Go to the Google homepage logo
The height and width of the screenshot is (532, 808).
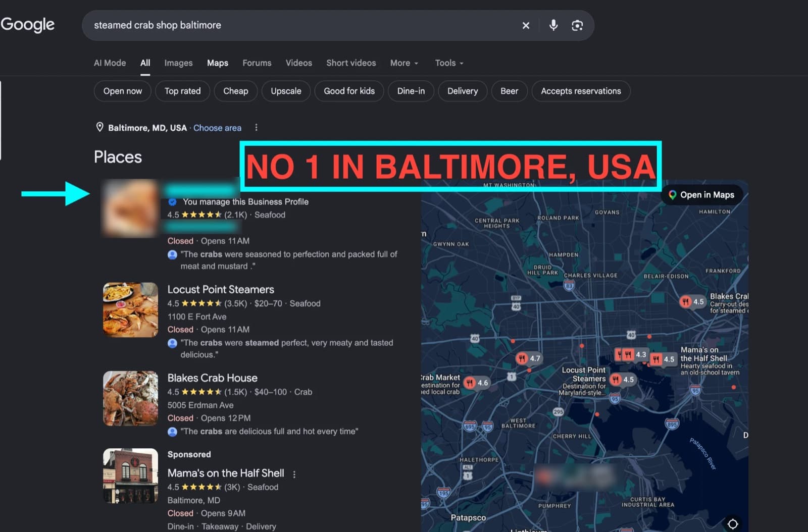click(x=27, y=25)
